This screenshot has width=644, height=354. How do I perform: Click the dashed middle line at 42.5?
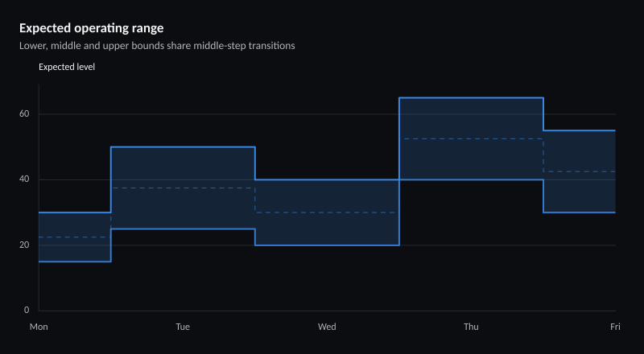(579, 171)
